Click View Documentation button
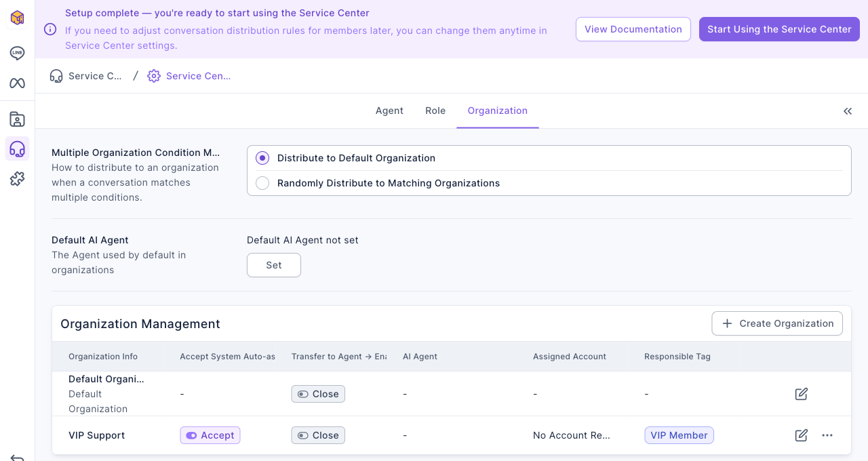The height and width of the screenshot is (461, 868). pyautogui.click(x=633, y=29)
